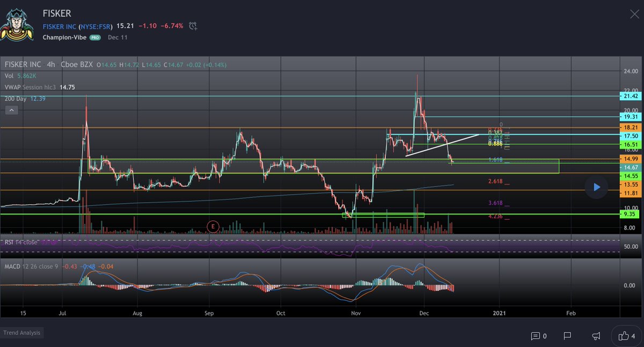Screen dimensions: 644x347
Task: Select the Trend Analysis tag
Action: 22,333
